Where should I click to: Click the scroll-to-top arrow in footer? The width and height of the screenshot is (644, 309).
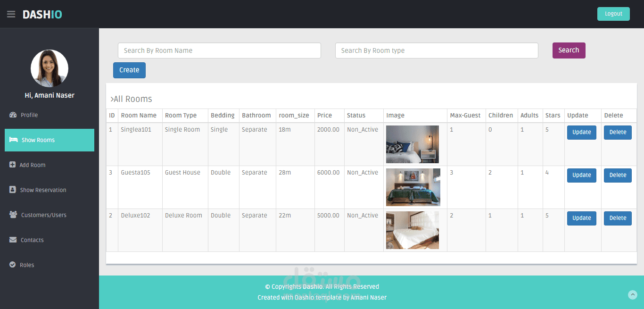pos(633,295)
